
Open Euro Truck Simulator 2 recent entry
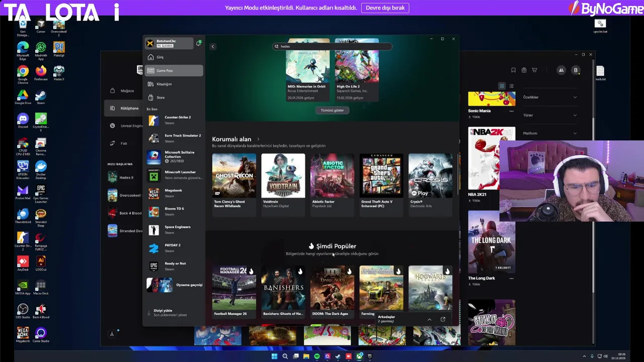(174, 138)
